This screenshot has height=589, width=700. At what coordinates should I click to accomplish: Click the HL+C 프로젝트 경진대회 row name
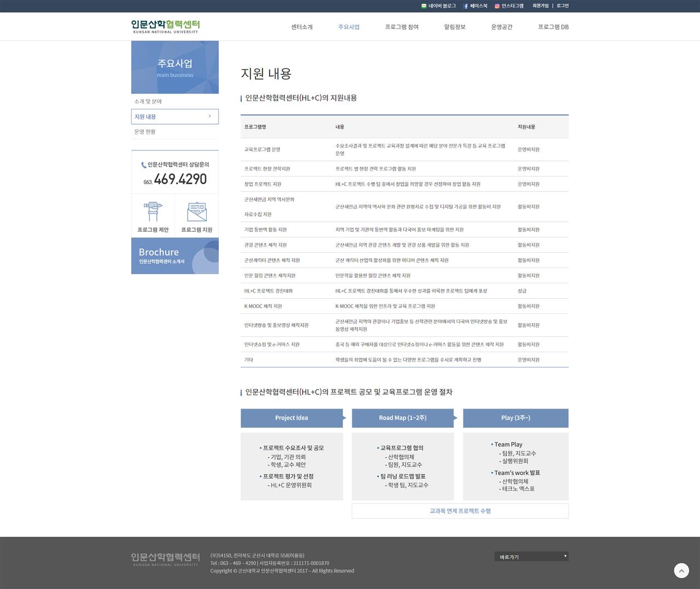click(269, 291)
